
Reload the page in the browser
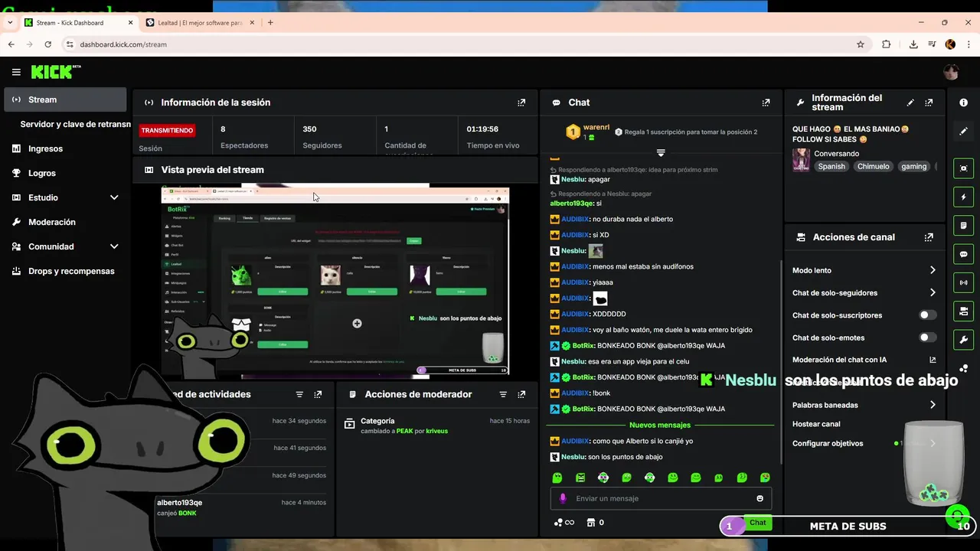[47, 44]
